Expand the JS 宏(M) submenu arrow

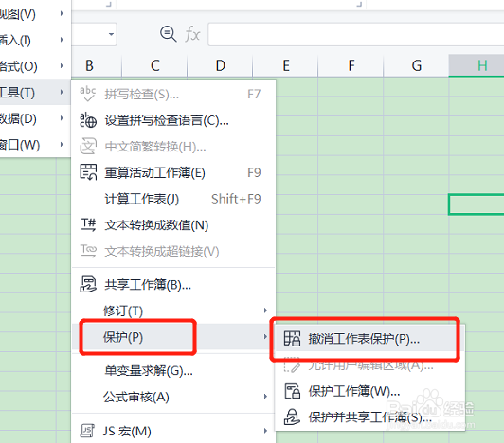(265, 431)
